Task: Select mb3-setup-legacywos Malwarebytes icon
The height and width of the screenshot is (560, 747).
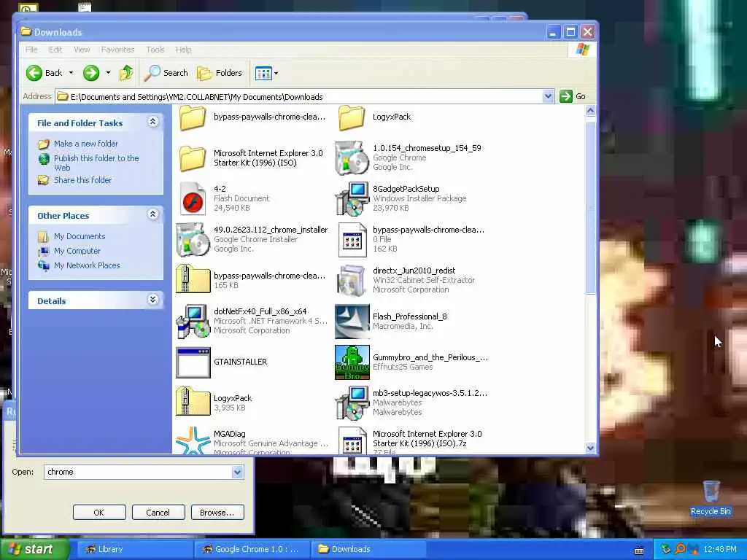Action: (352, 403)
